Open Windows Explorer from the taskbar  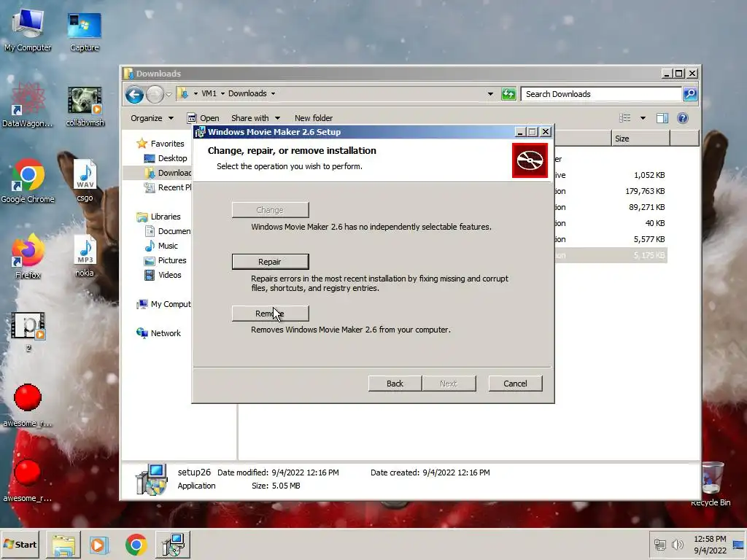tap(63, 545)
